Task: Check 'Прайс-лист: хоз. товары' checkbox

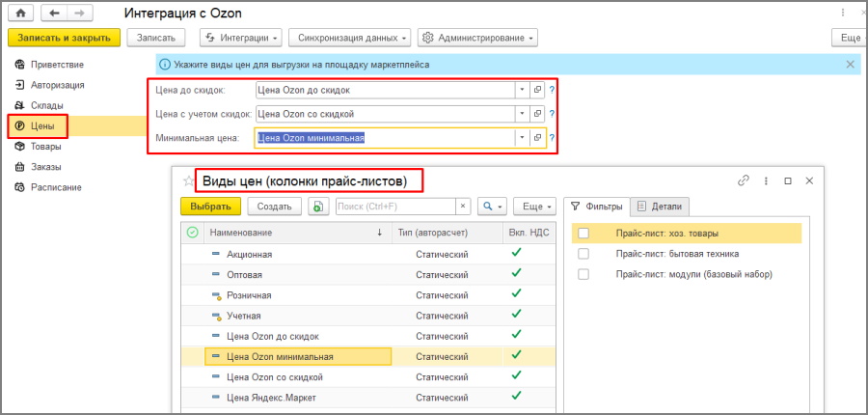Action: (583, 234)
